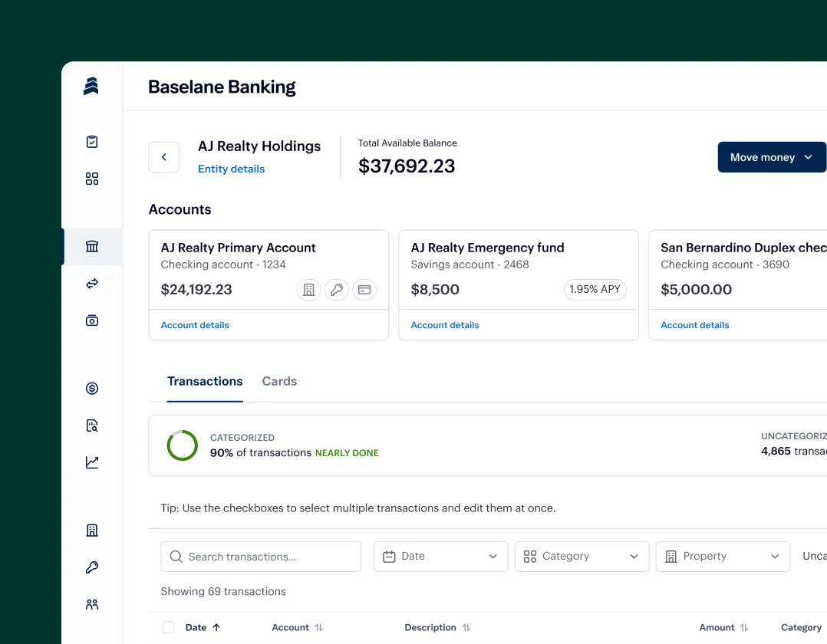
Task: Open the cash money sidebar icon
Action: (92, 320)
